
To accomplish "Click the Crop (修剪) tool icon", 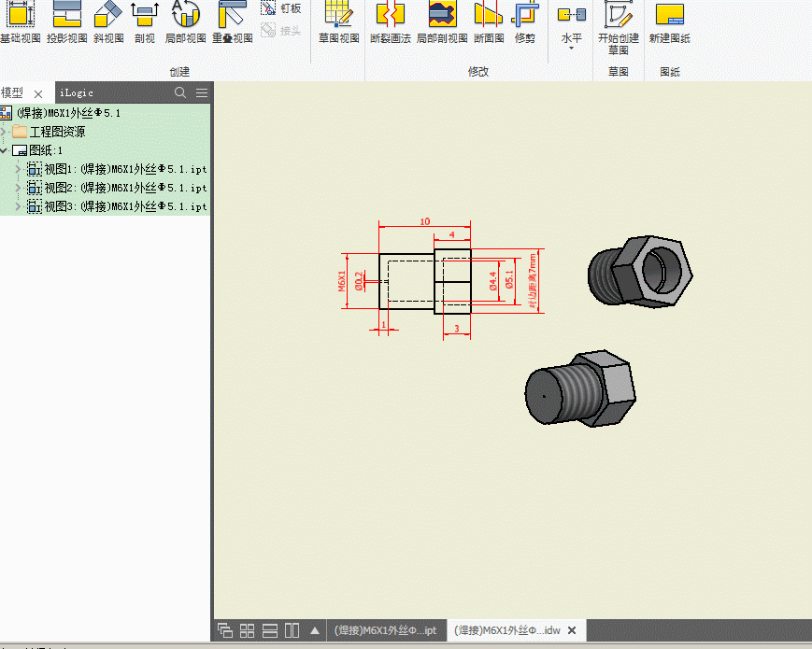I will pyautogui.click(x=525, y=22).
